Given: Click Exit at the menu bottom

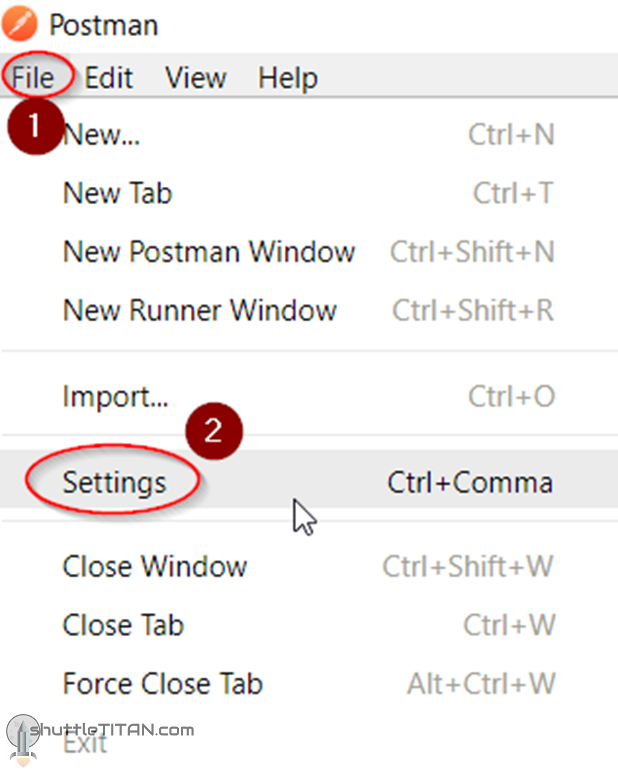Looking at the screenshot, I should pyautogui.click(x=85, y=744).
